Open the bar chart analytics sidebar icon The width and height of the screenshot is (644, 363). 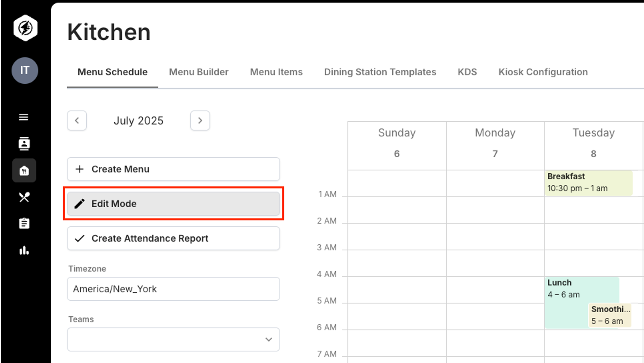pyautogui.click(x=24, y=250)
